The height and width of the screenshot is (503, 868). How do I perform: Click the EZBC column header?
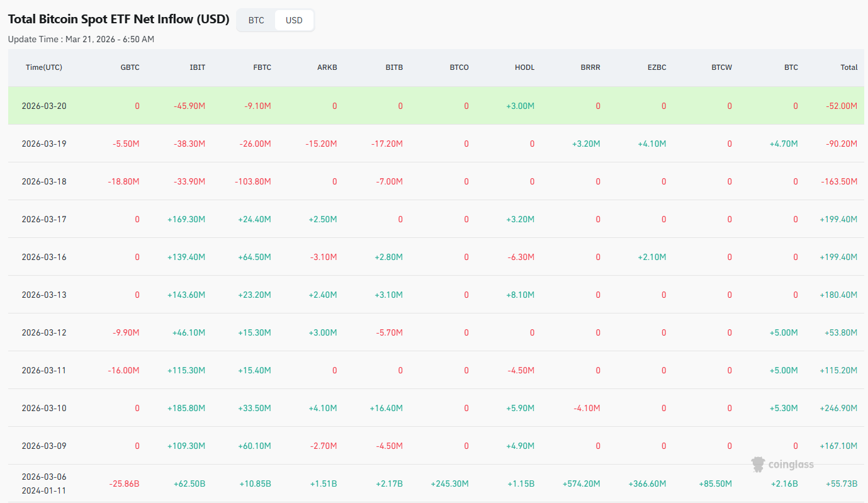pos(656,67)
